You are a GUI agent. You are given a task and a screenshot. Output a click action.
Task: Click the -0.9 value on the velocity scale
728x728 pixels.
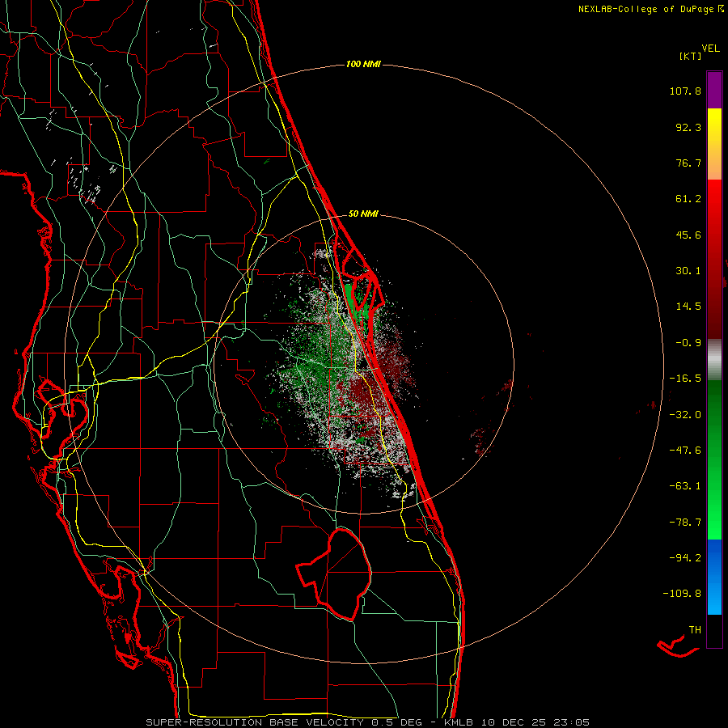tap(688, 343)
